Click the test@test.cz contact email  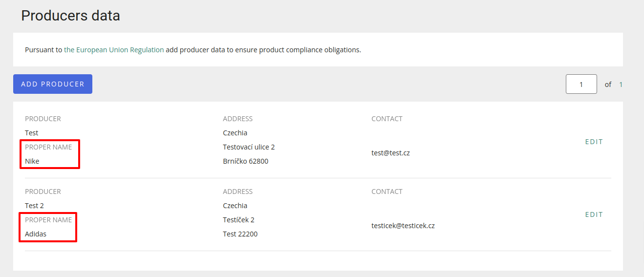pyautogui.click(x=390, y=153)
